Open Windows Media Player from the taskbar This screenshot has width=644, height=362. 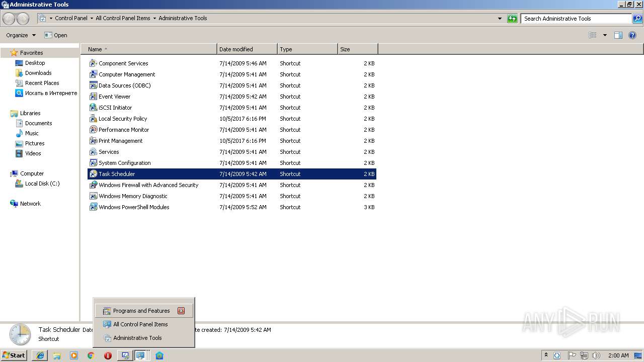click(74, 355)
